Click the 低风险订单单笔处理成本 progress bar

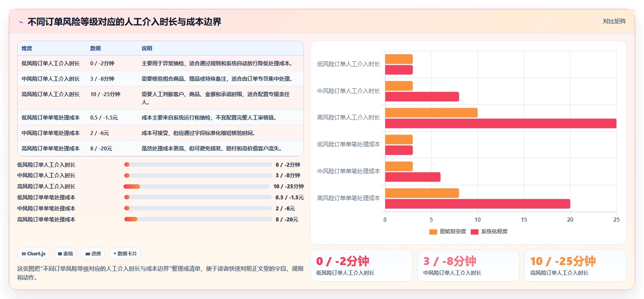[198, 197]
